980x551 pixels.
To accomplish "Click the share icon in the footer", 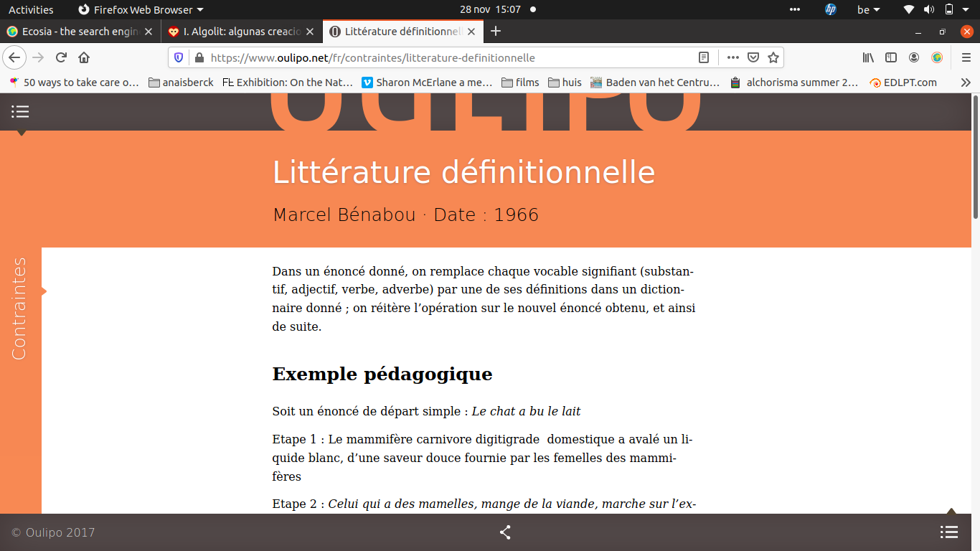I will click(x=505, y=532).
